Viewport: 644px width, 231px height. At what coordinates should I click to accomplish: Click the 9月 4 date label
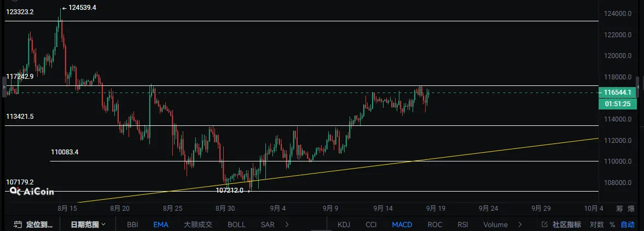point(277,209)
